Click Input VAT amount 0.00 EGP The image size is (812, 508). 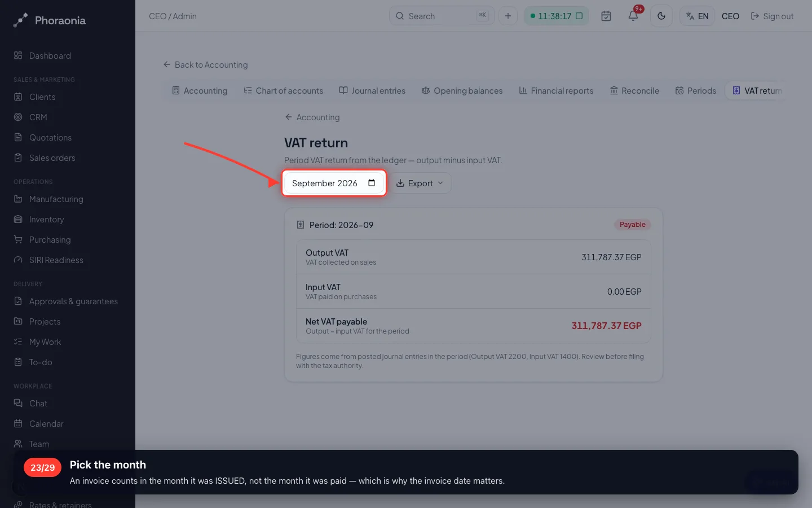click(x=624, y=292)
